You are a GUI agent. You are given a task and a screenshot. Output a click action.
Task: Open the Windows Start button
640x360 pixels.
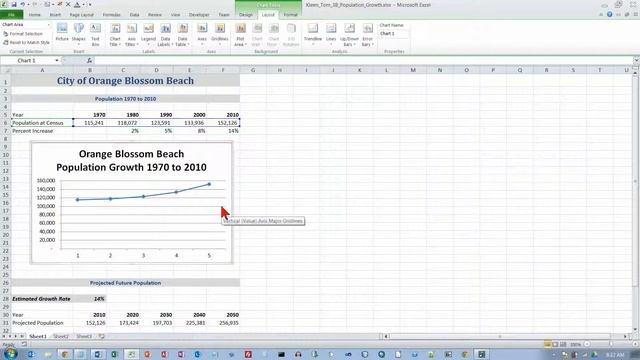coord(10,353)
